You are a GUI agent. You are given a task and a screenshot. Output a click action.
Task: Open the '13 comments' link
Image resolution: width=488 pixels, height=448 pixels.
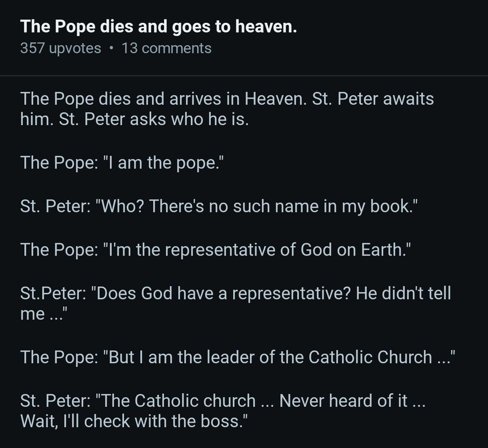click(x=166, y=48)
